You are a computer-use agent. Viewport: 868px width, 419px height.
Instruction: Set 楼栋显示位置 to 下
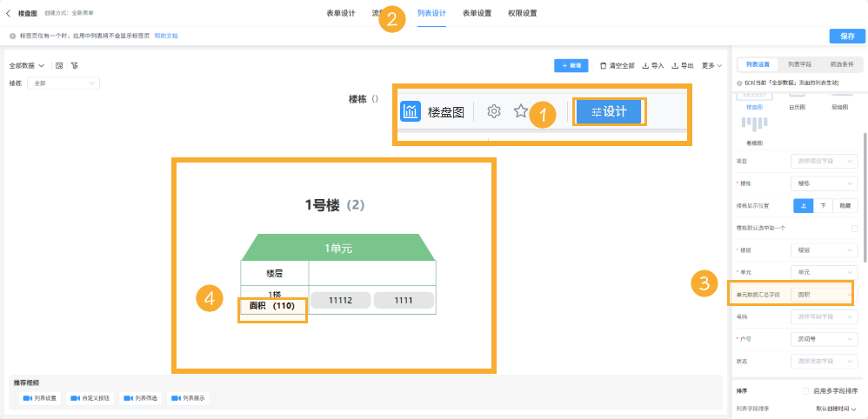(823, 205)
